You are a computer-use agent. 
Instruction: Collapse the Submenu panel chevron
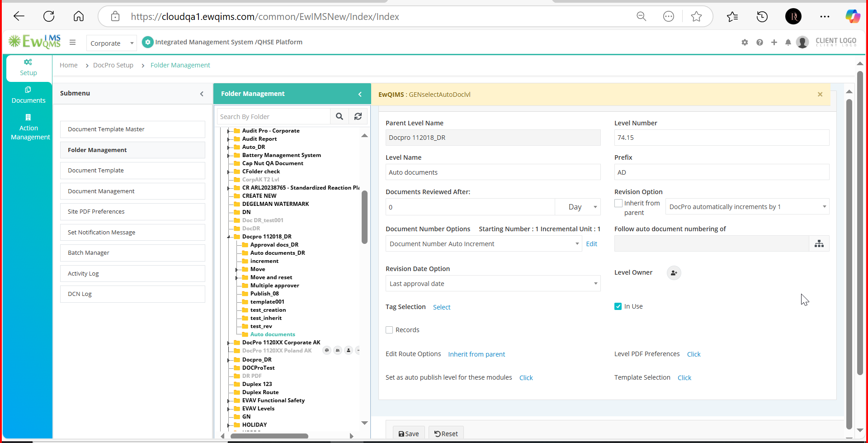[202, 94]
